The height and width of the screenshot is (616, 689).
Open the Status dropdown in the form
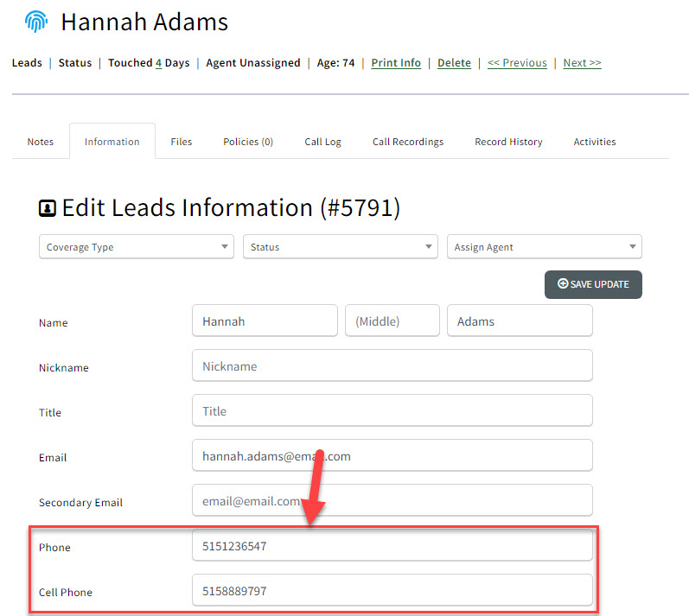pos(340,247)
